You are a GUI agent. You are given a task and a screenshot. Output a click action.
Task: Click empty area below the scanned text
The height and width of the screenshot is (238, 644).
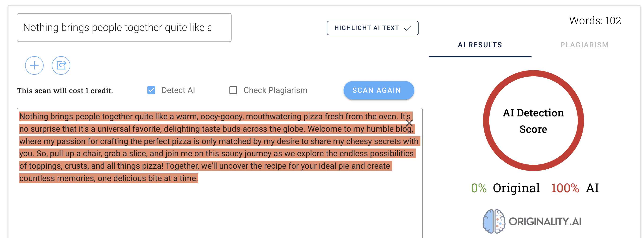click(x=220, y=210)
